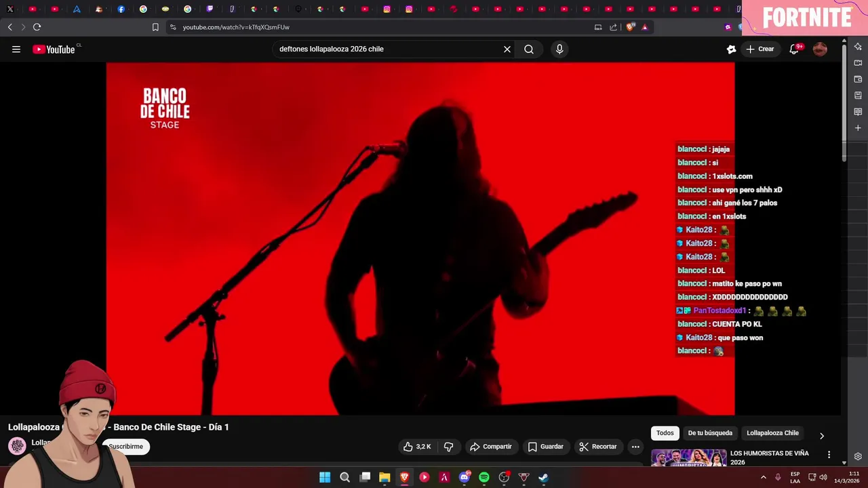The image size is (868, 488).
Task: Switch to the X (Twitter) browser tab
Action: [10, 9]
